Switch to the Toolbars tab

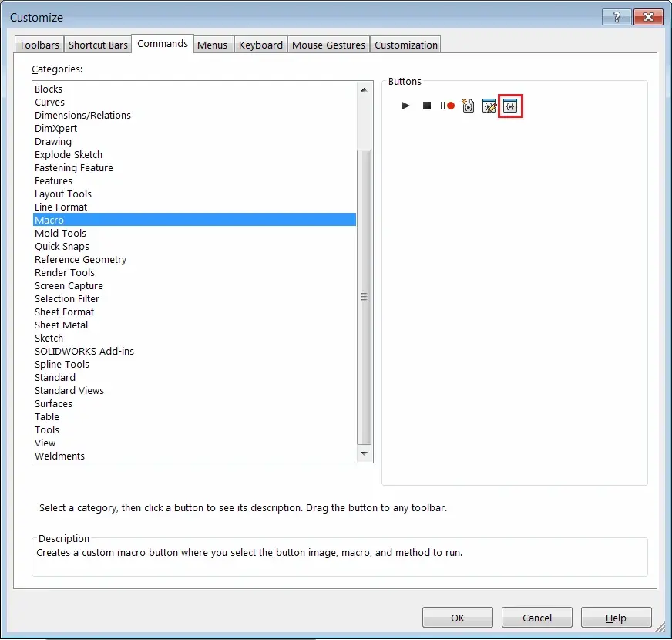(39, 45)
